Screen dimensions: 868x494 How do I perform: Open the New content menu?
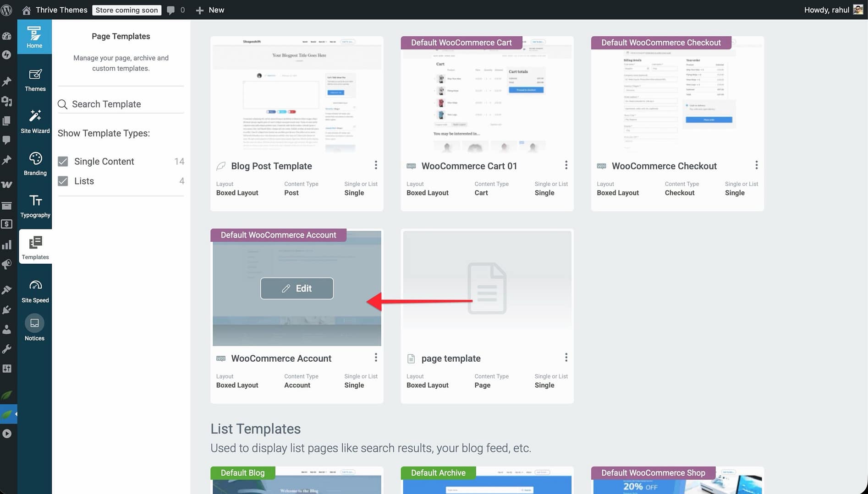[210, 10]
